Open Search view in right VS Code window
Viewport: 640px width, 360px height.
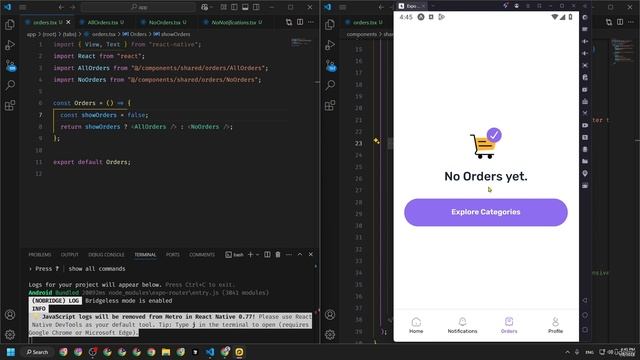pyautogui.click(x=330, y=85)
